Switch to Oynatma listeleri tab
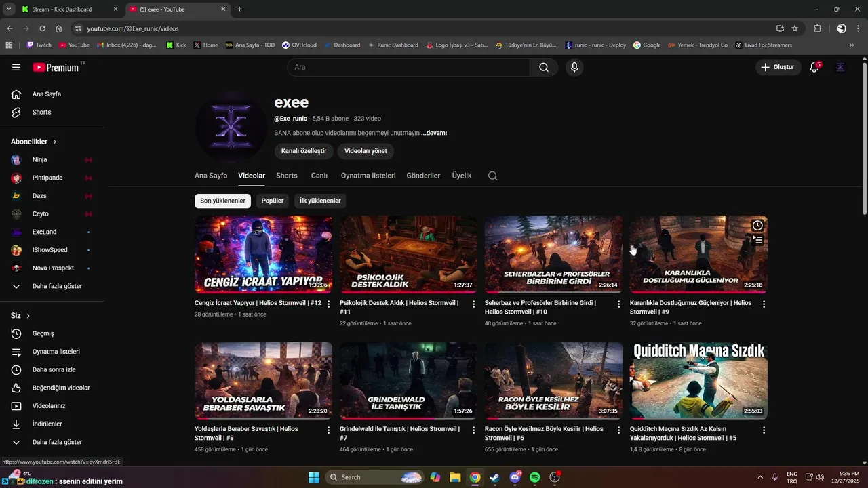Image resolution: width=868 pixels, height=488 pixels. click(368, 176)
